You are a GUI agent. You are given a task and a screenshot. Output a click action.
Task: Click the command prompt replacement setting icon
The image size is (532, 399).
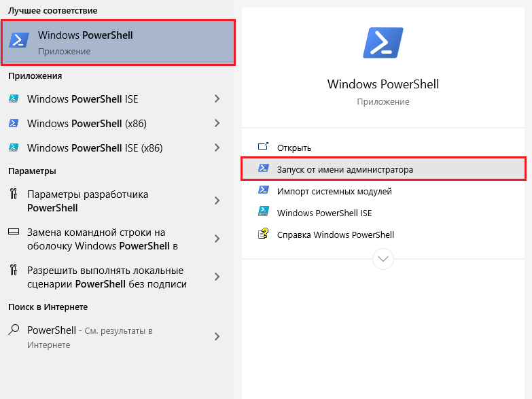coord(14,232)
